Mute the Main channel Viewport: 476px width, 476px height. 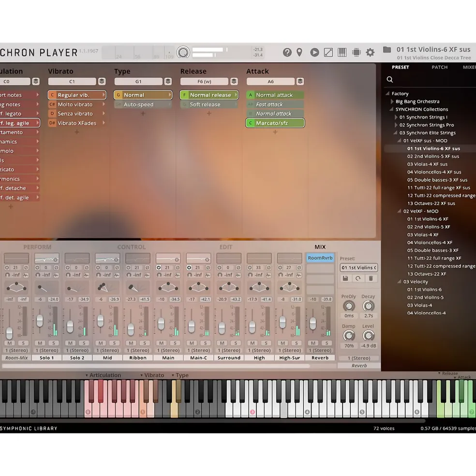point(162,343)
